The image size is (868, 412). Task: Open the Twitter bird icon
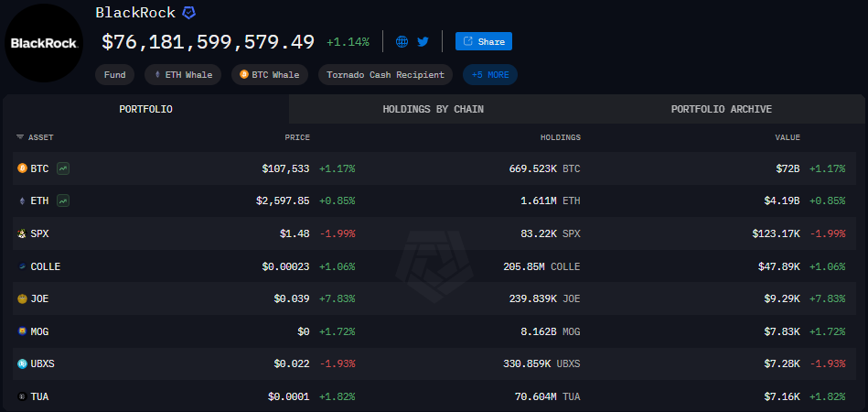pyautogui.click(x=423, y=41)
